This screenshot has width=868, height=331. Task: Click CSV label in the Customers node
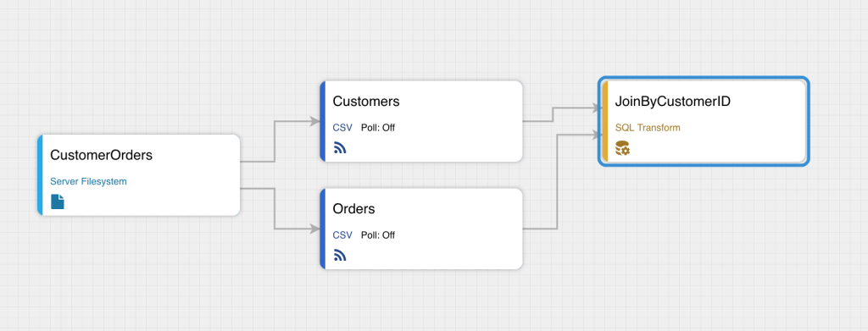coord(342,128)
